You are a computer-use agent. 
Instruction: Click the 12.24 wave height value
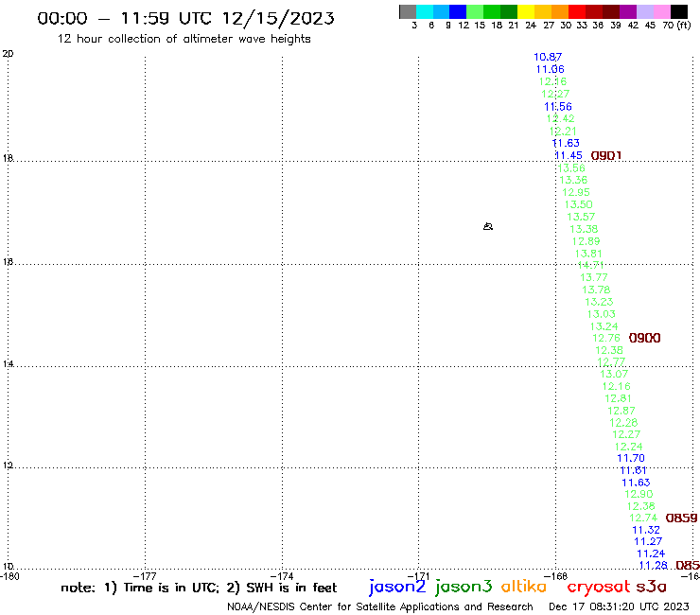[628, 447]
